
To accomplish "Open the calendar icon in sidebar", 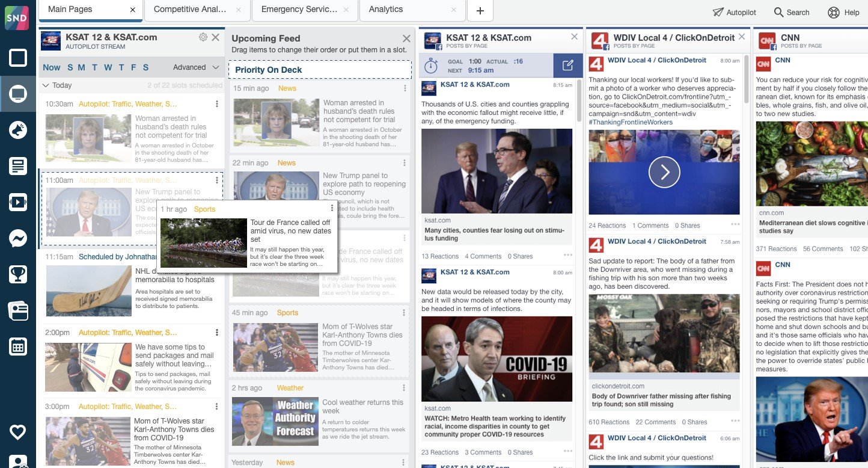I will click(18, 346).
